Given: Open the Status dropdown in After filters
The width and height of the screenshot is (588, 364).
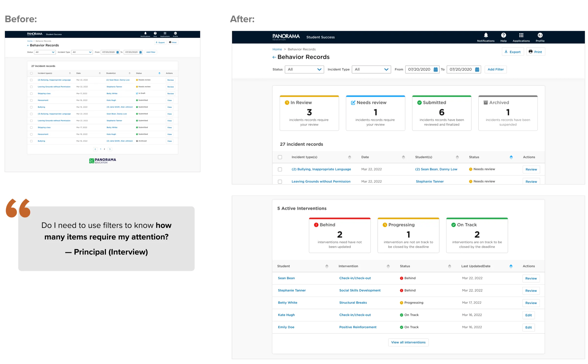Looking at the screenshot, I should [304, 70].
